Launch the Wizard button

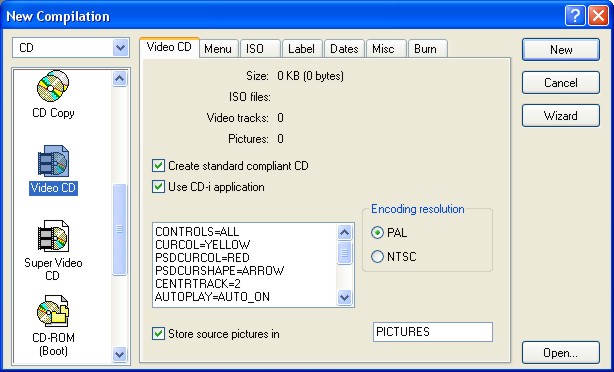coord(560,116)
